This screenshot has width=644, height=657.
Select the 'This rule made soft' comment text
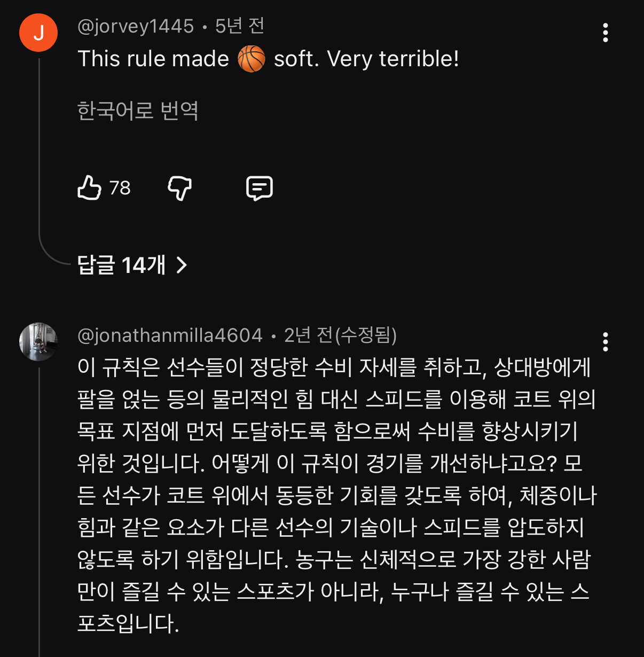click(x=268, y=59)
